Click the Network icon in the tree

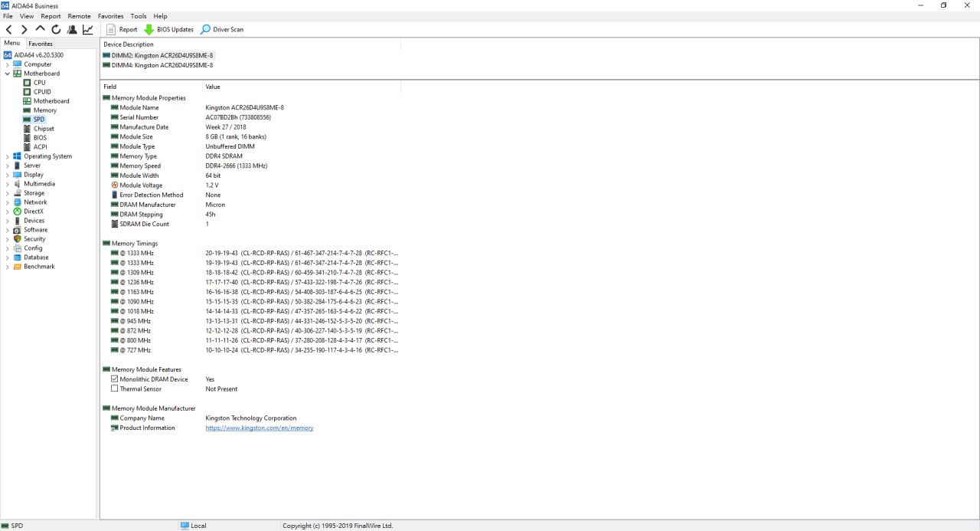pyautogui.click(x=17, y=202)
